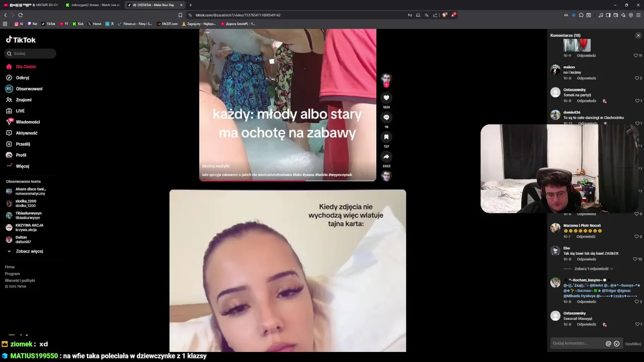Switch to the mikrocypek2 Stream Kick tab
This screenshot has width=644, height=362.
click(93, 5)
